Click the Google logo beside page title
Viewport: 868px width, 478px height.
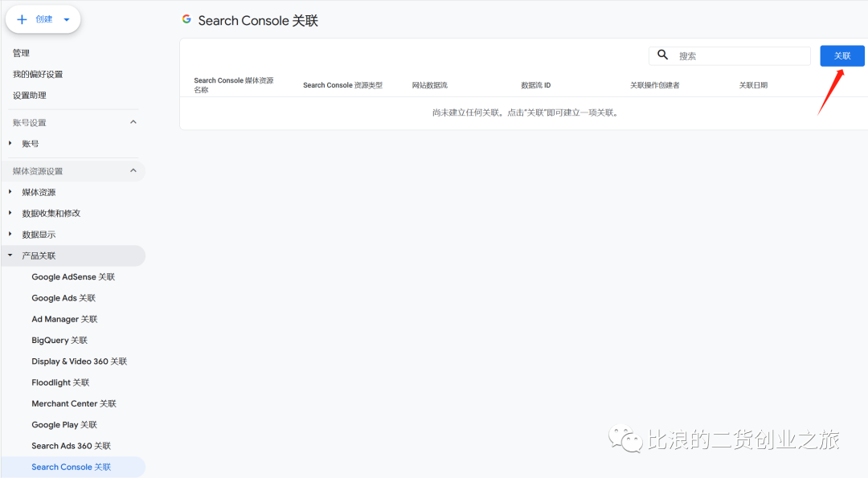pyautogui.click(x=187, y=19)
